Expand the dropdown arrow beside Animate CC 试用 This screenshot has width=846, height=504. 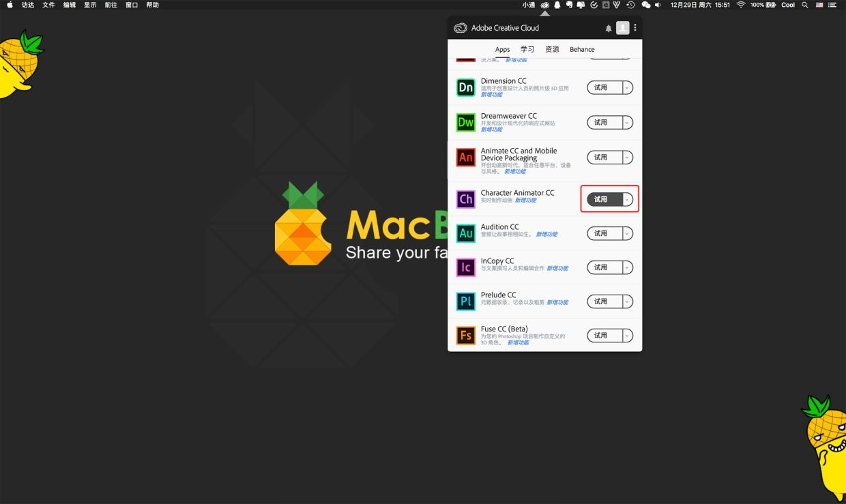click(628, 158)
